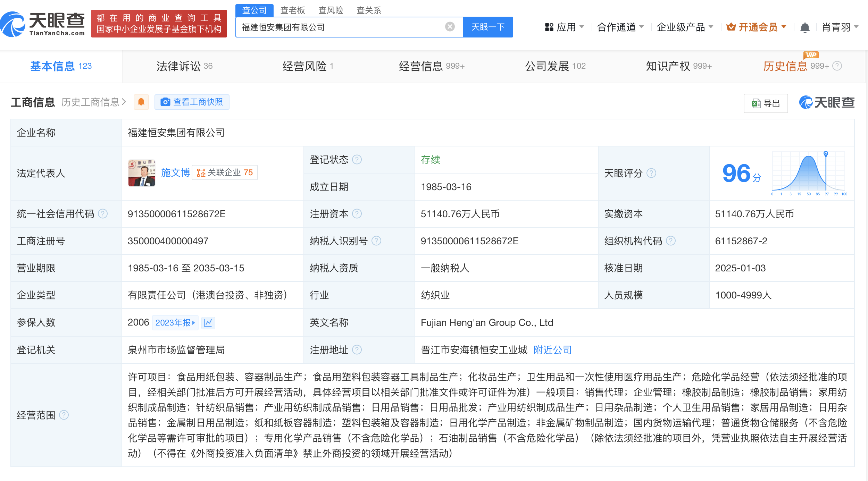Screen dimensions: 868x481
Task: Clear the search box with the X icon
Action: click(450, 27)
